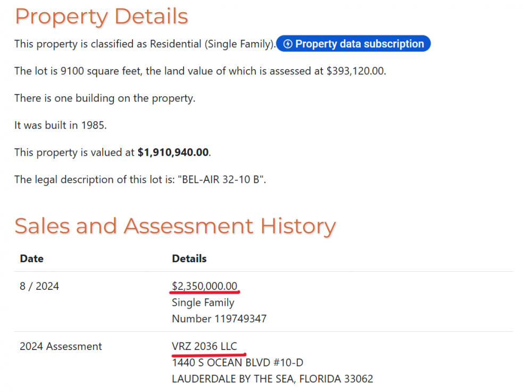Screen dimensions: 532x392
Task: Click the VRZ 2036 LLC owner name
Action: tap(204, 346)
